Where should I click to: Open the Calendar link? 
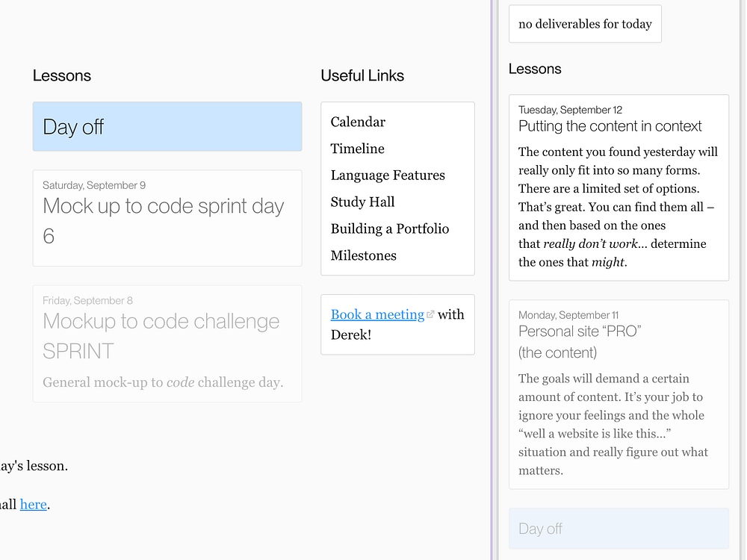358,122
